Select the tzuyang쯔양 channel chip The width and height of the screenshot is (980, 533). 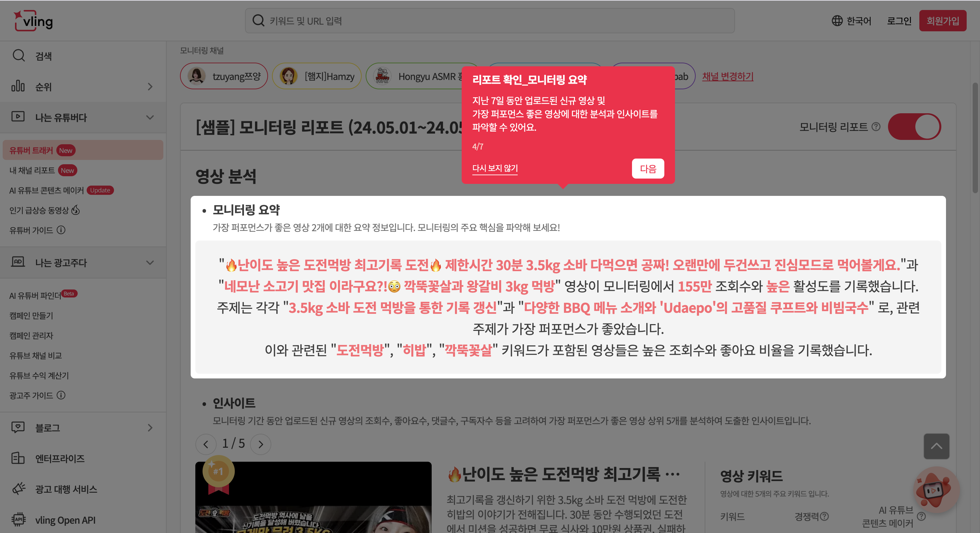(224, 76)
